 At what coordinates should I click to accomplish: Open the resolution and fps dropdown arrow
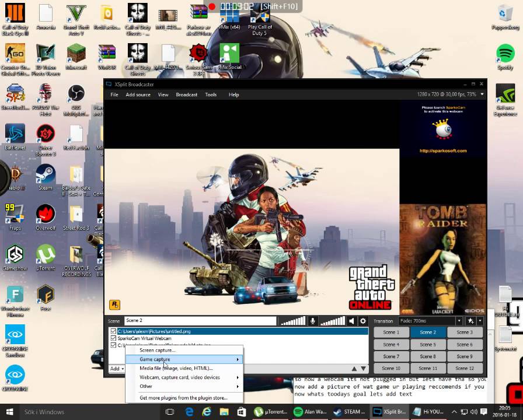point(482,94)
